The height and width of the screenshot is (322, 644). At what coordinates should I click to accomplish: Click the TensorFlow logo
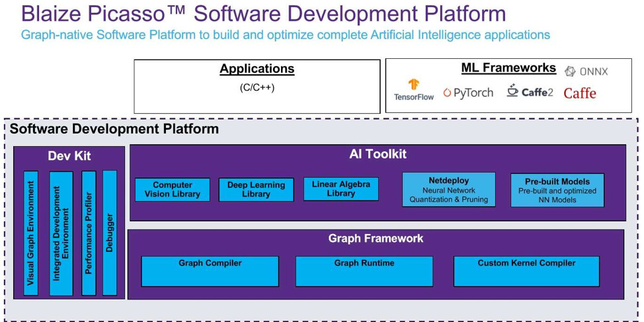point(414,90)
